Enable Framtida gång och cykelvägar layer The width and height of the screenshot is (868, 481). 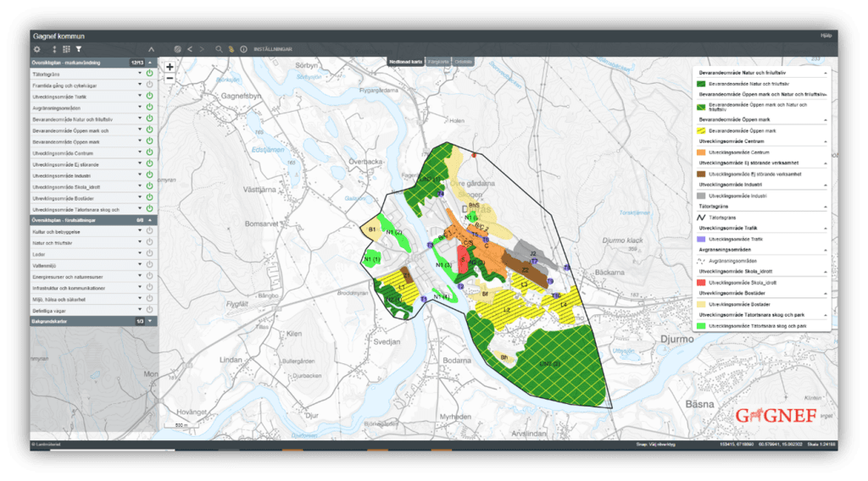149,86
